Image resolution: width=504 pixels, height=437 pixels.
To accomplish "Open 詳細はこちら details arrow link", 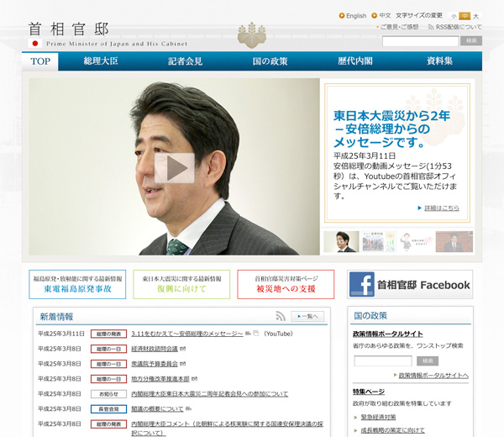I will click(x=438, y=208).
